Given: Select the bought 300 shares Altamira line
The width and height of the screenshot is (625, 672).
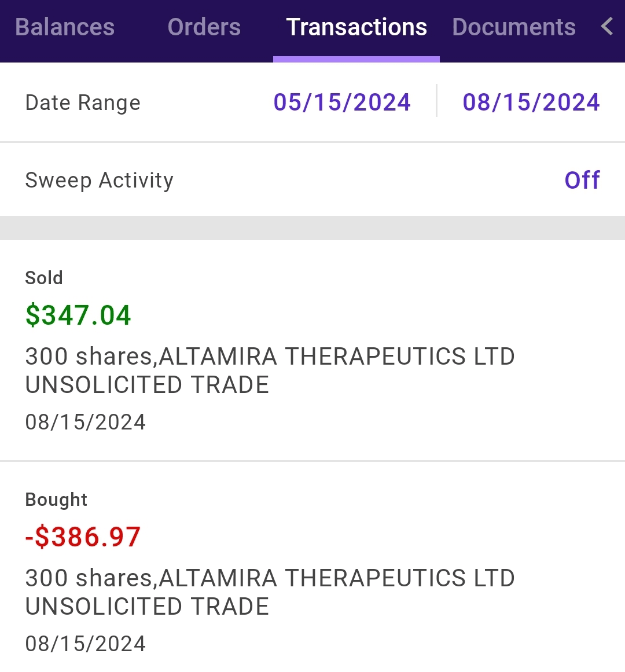Looking at the screenshot, I should pyautogui.click(x=270, y=578).
